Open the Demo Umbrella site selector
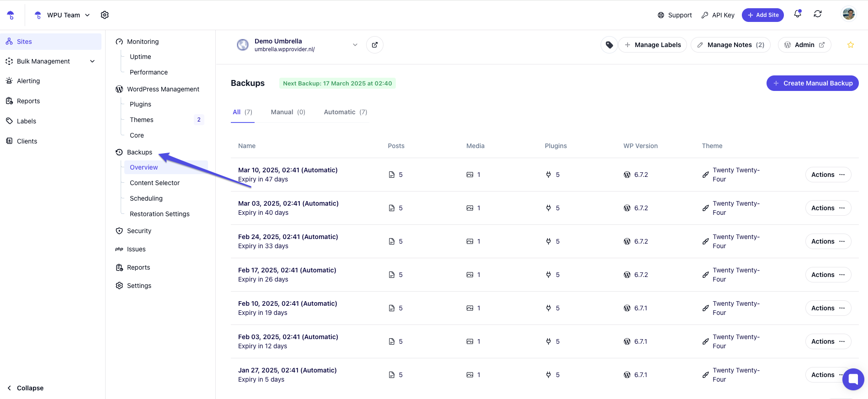Image resolution: width=868 pixels, height=399 pixels. [355, 45]
